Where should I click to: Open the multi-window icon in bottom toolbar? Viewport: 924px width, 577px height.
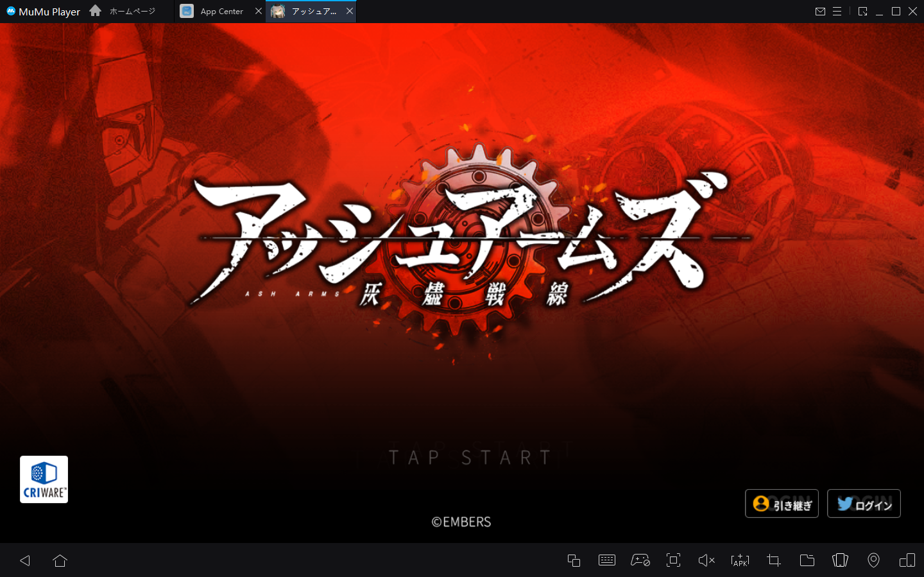574,560
